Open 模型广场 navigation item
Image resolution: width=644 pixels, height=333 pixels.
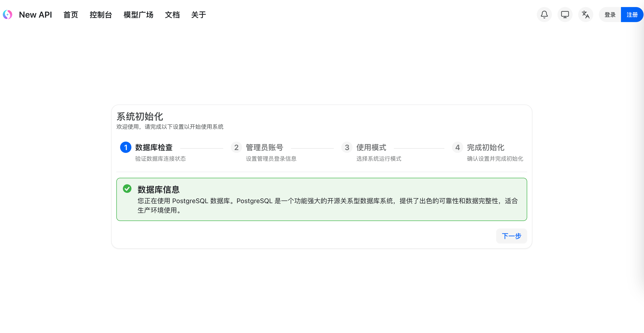[x=138, y=15]
